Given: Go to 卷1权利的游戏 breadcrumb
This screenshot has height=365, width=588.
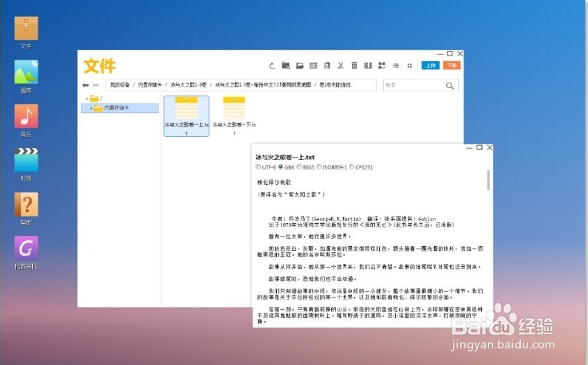Looking at the screenshot, I should (335, 85).
